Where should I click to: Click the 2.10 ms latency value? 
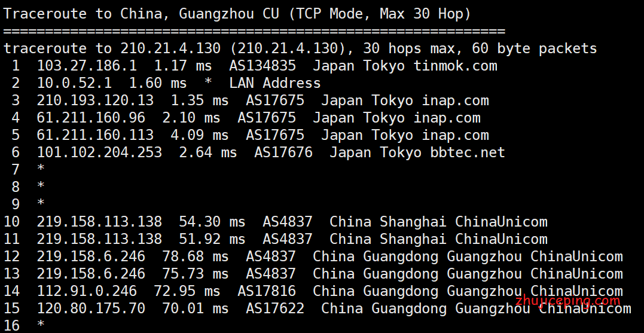191,118
